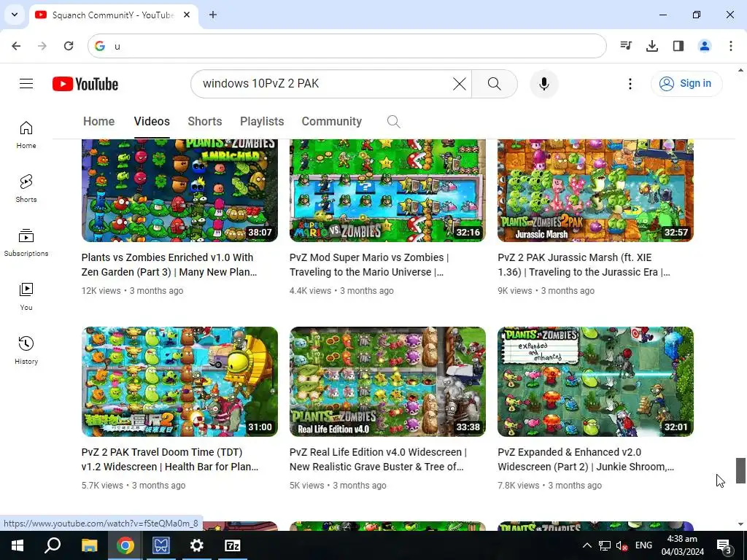Open Subscriptions in the left sidebar

tap(26, 242)
